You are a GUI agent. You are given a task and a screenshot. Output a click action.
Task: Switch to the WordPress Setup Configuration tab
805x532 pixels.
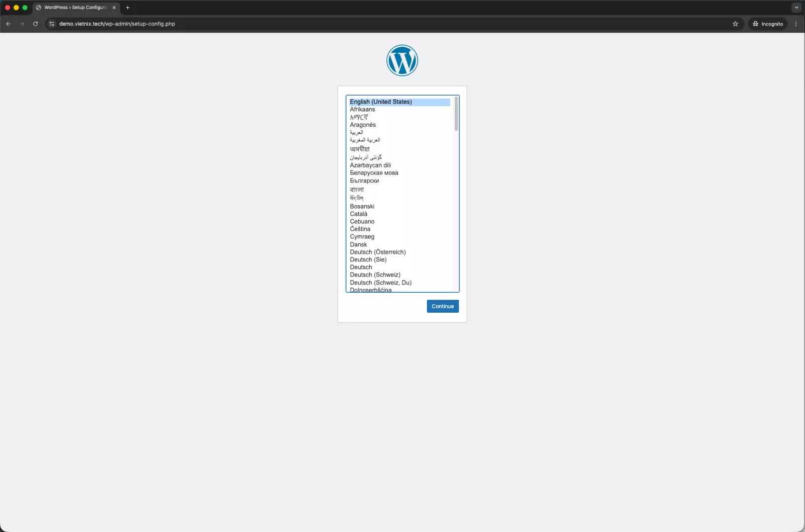pos(74,8)
